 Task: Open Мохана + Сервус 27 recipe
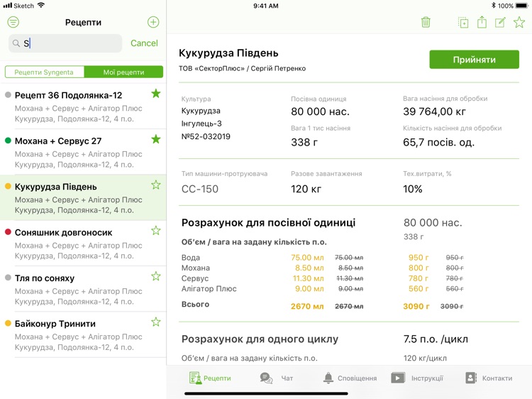(x=83, y=152)
